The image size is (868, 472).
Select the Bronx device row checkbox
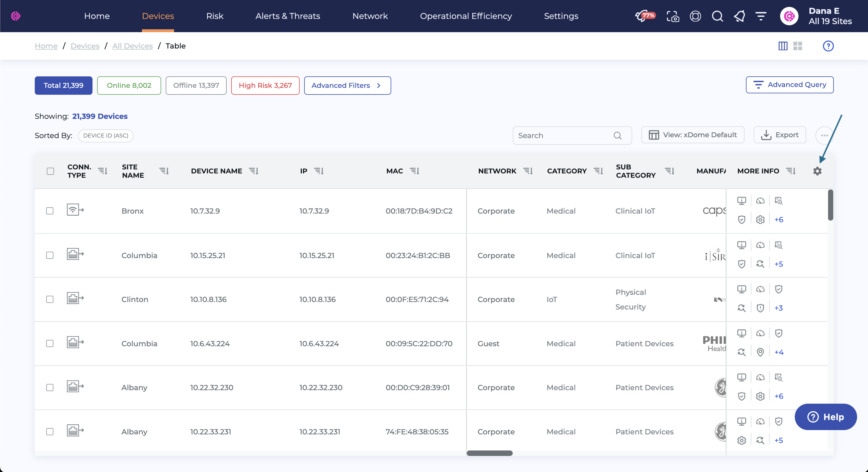pyautogui.click(x=50, y=211)
